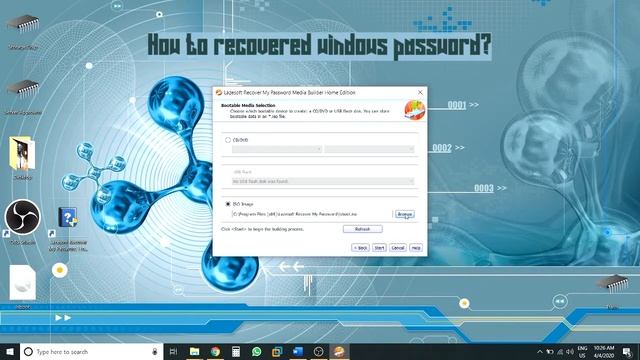Viewport: 640px width, 360px height.
Task: Open WhatsApp from the taskbar
Action: (x=256, y=351)
